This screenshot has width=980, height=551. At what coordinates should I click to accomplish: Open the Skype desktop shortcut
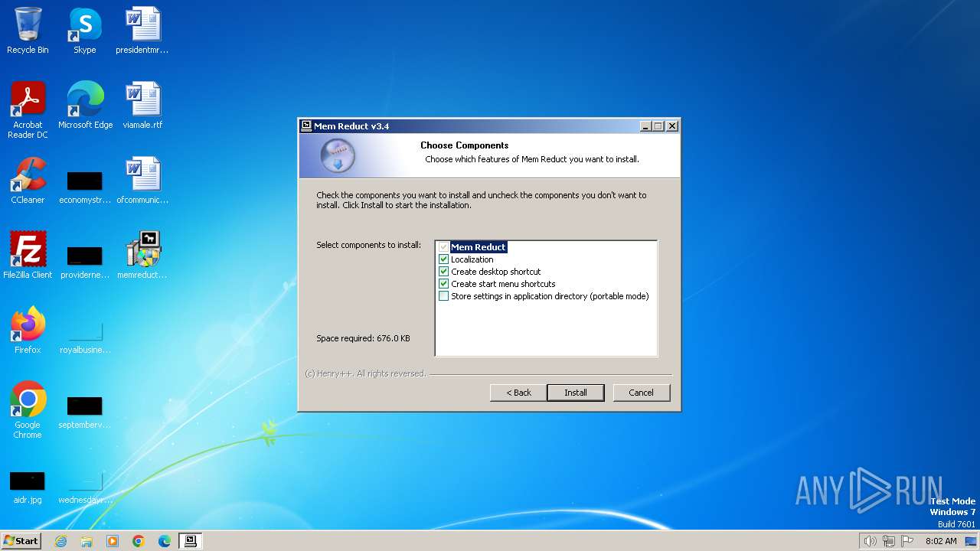tap(84, 31)
